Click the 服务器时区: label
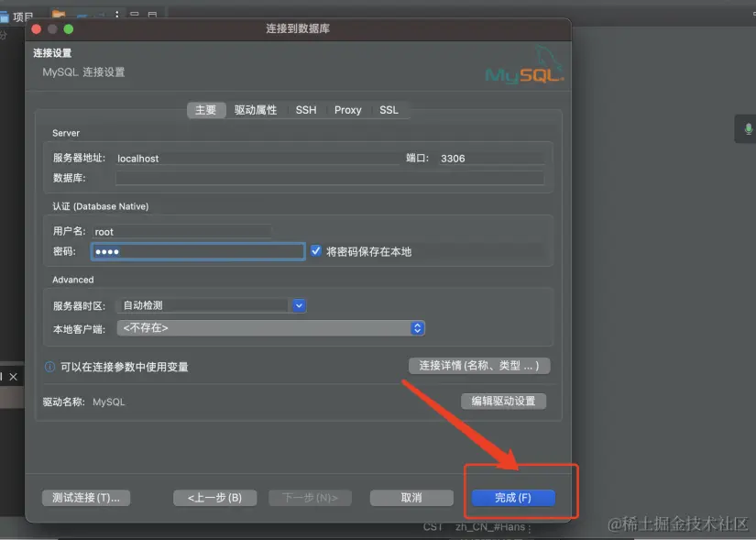Image resolution: width=756 pixels, height=540 pixels. click(x=79, y=306)
